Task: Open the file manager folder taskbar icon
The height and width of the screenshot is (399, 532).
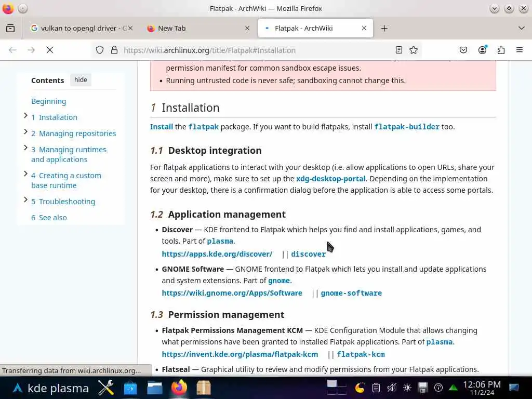Action: [x=155, y=388]
